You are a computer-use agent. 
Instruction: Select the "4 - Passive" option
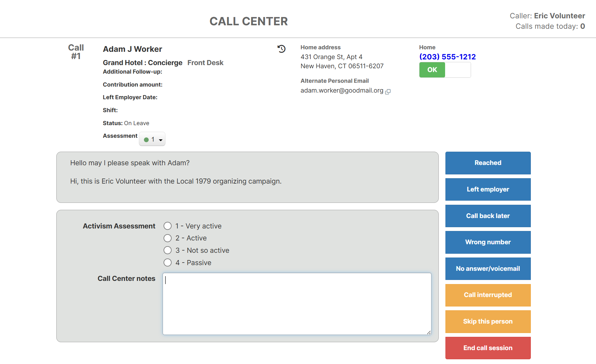(168, 262)
